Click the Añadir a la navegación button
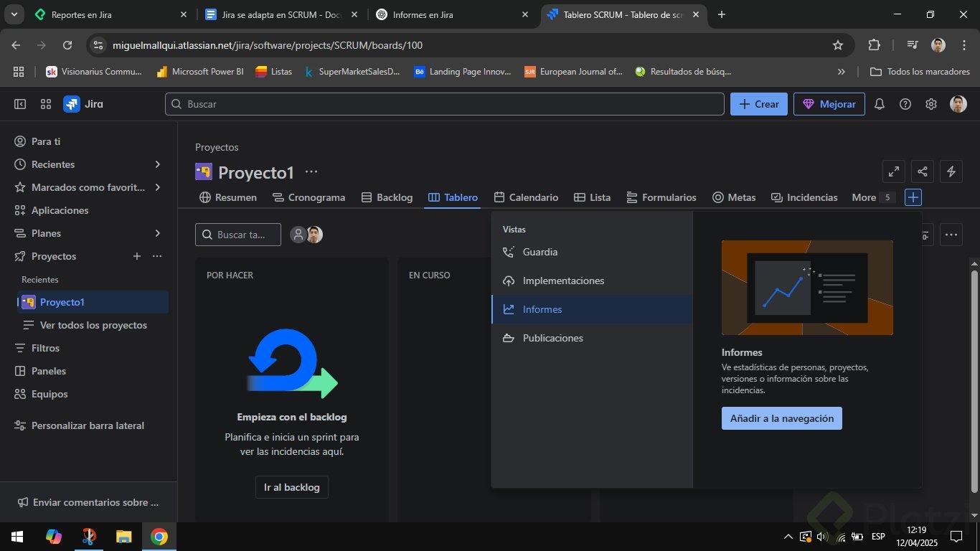The width and height of the screenshot is (980, 551). pyautogui.click(x=781, y=418)
